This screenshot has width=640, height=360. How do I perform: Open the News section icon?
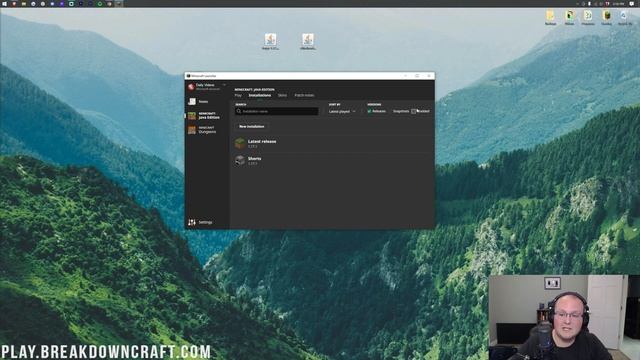pos(192,101)
